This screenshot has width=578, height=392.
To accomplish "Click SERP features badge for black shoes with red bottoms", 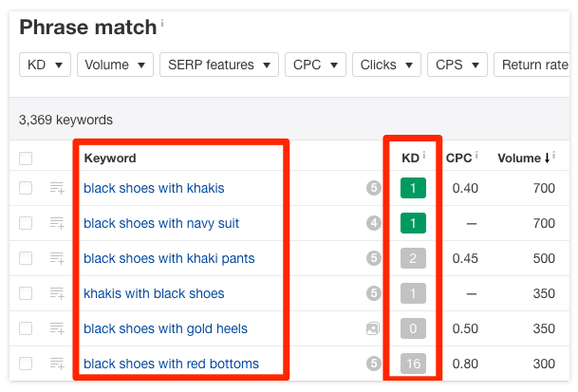I will tap(373, 364).
